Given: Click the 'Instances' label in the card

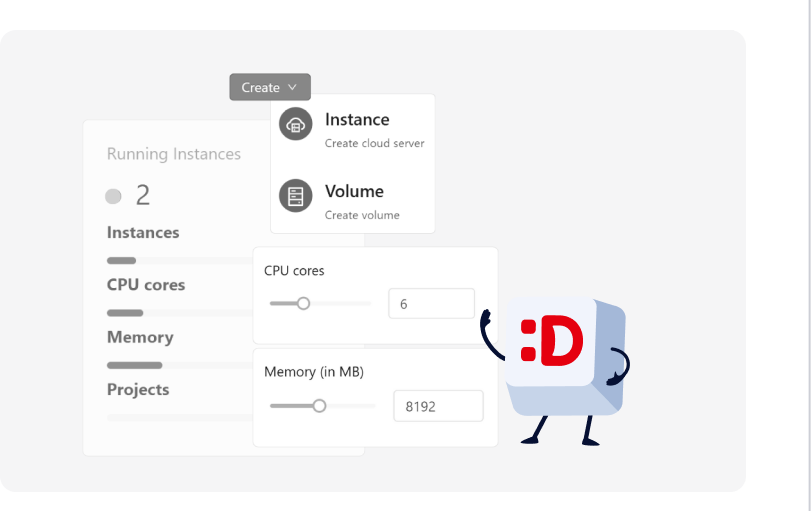Looking at the screenshot, I should pos(143,233).
